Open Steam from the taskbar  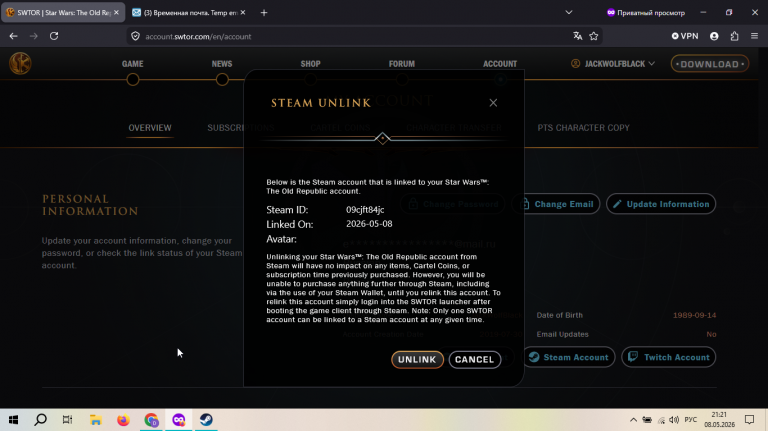(206, 420)
